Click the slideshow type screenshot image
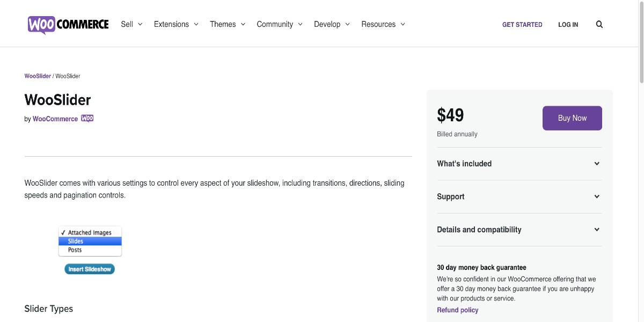Viewport: 644px width, 322px height. [90, 250]
